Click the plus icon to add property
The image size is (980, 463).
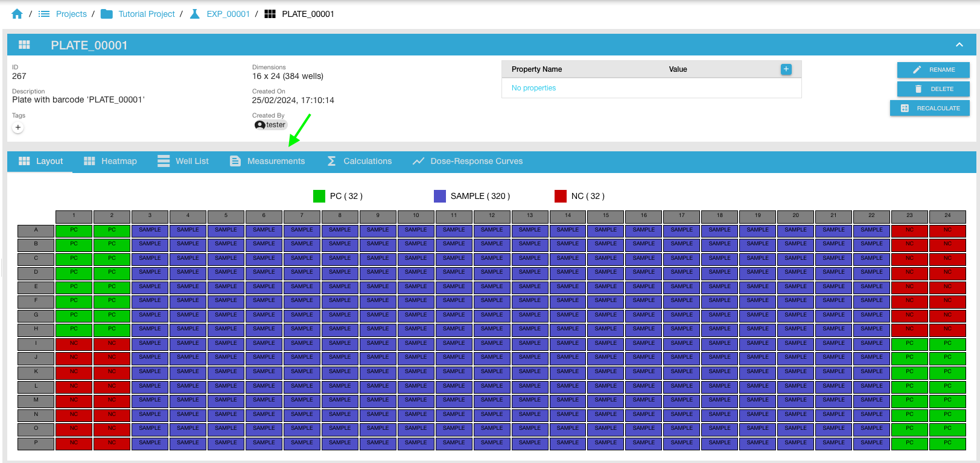pyautogui.click(x=786, y=69)
